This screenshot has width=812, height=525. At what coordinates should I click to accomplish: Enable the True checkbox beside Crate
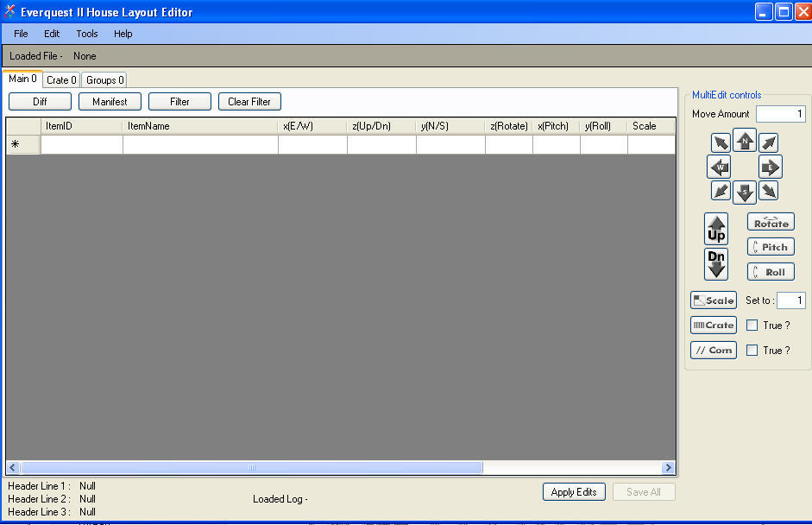click(752, 325)
